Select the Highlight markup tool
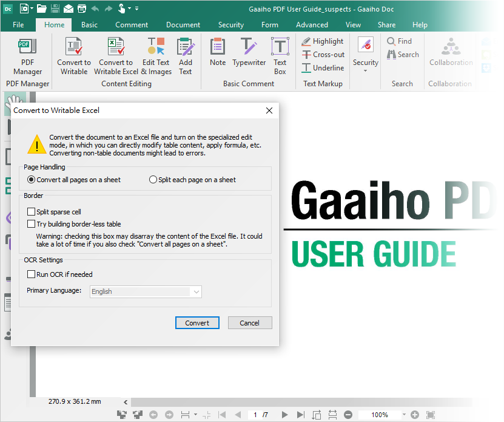The image size is (504, 422). [323, 41]
